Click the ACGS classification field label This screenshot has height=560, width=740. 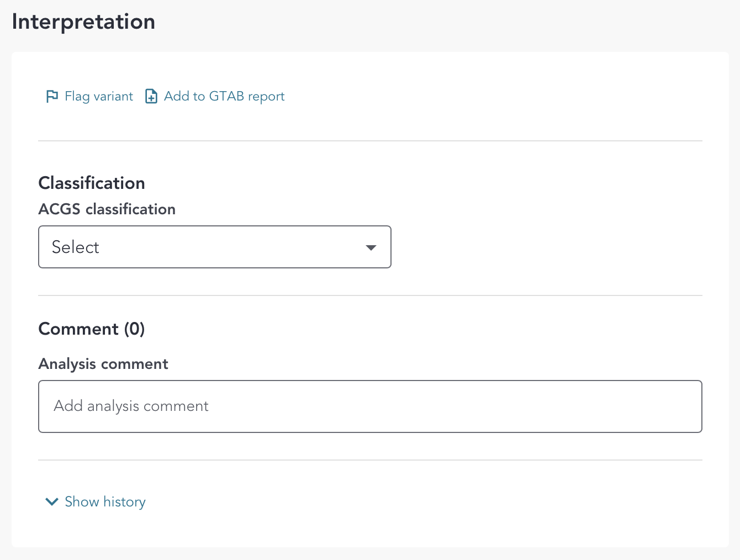coord(107,209)
